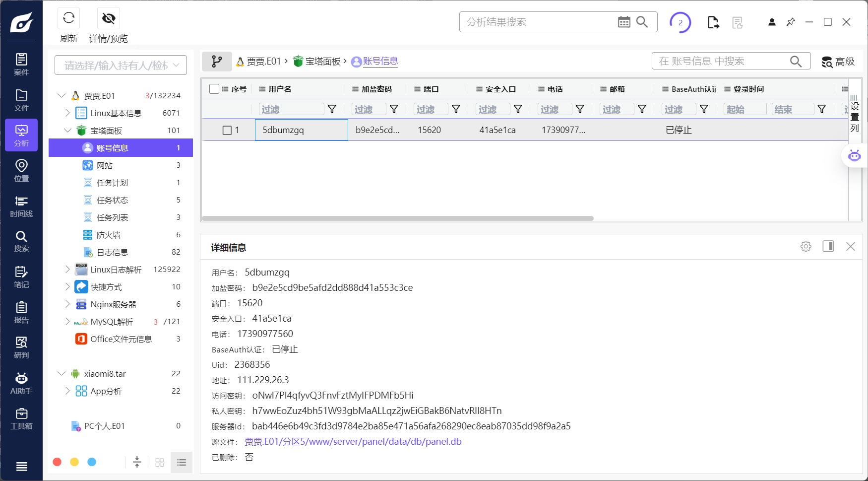Check the select-all checkbox in header
This screenshot has height=481, width=868.
[x=214, y=89]
